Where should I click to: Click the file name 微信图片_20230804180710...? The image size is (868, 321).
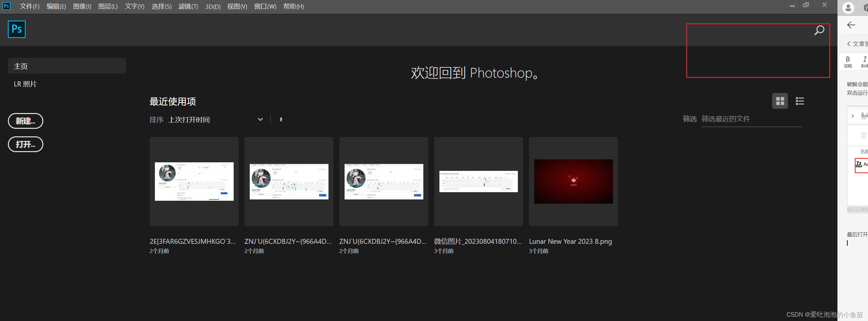tap(478, 241)
